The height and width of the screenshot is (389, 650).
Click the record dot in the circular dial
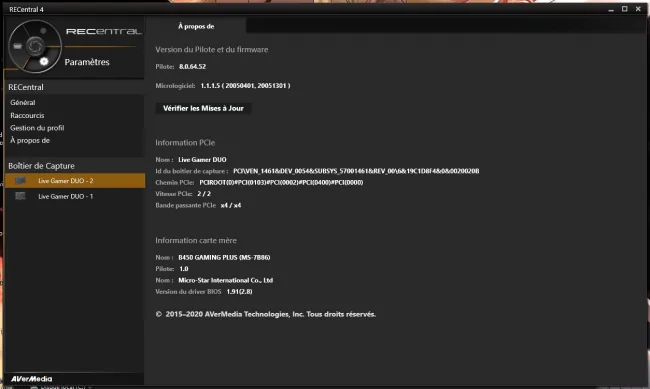(x=43, y=31)
